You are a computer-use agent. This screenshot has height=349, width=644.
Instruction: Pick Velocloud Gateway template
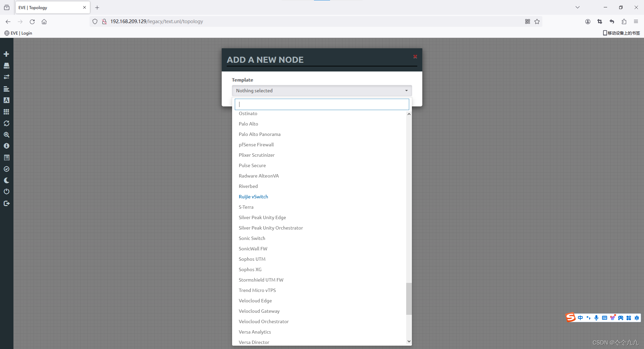pyautogui.click(x=319, y=311)
